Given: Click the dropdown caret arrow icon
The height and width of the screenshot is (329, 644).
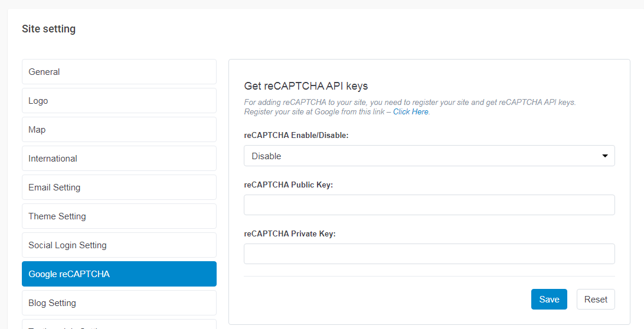Looking at the screenshot, I should (604, 156).
